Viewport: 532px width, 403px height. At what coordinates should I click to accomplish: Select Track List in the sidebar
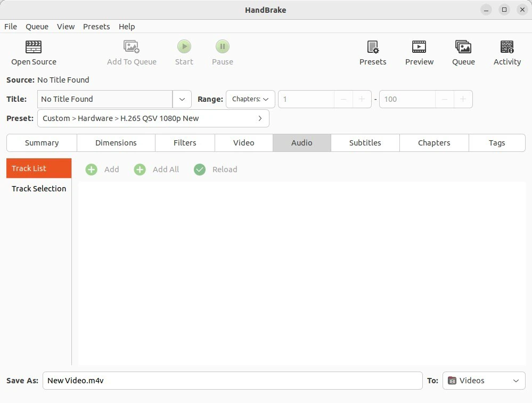pos(39,168)
